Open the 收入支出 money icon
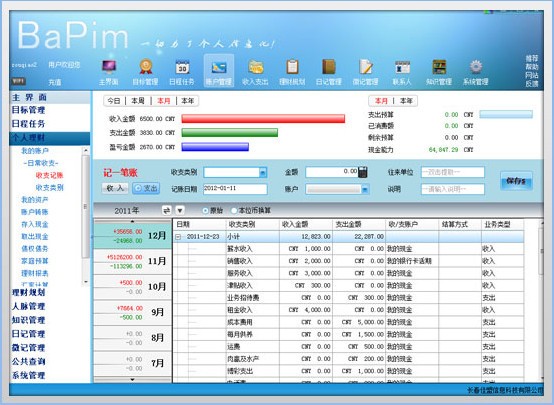Viewport: 554px width, 405px height. [x=256, y=66]
